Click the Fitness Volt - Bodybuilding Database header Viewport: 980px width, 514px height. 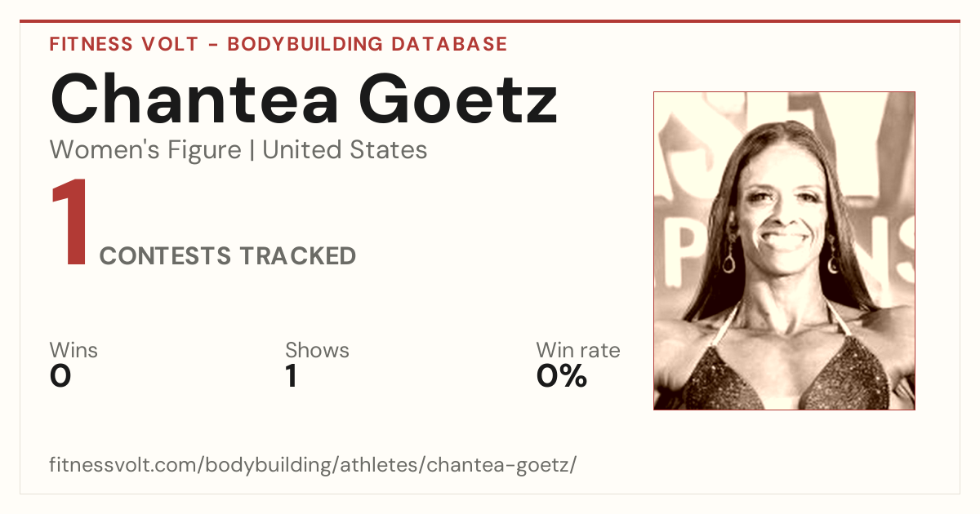(x=278, y=44)
